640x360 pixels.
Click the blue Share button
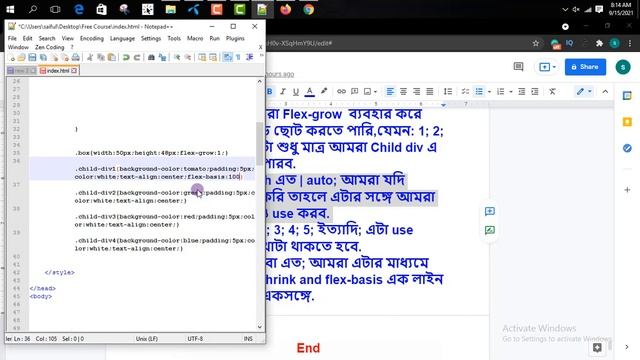tap(585, 67)
